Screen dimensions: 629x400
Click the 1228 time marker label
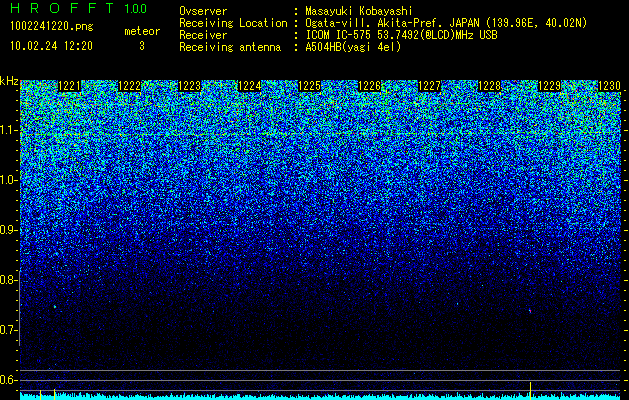pos(490,86)
